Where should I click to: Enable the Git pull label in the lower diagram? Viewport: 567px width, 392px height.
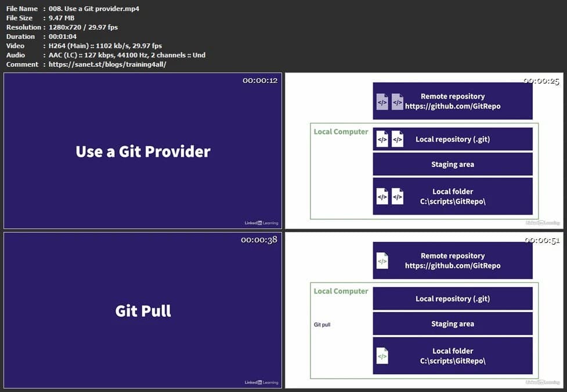coord(322,325)
